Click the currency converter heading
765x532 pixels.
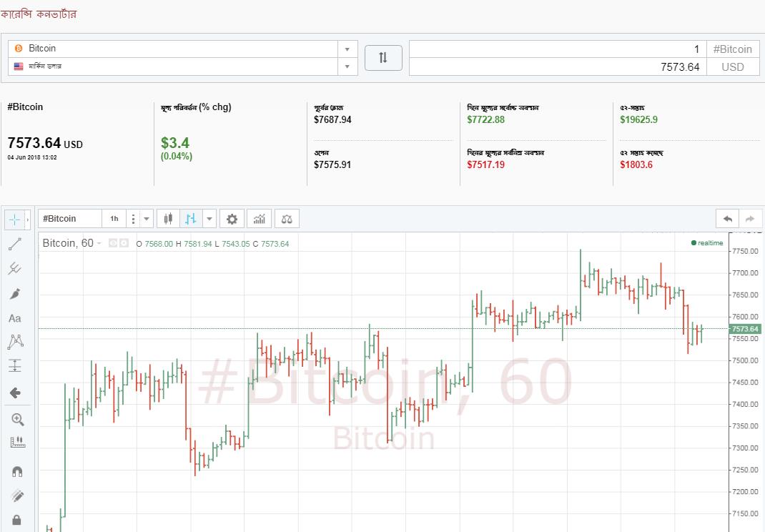[38, 14]
